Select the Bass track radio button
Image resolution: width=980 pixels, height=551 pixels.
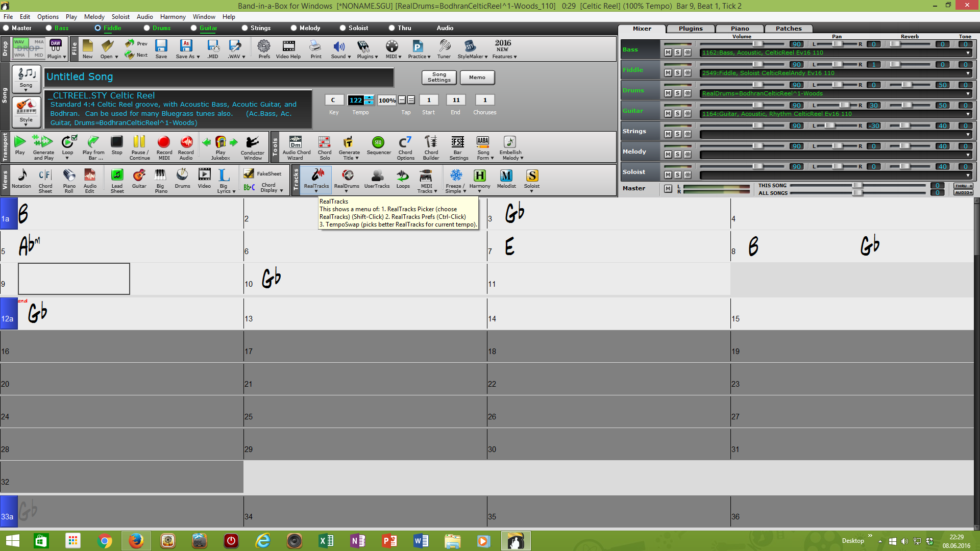tap(48, 28)
